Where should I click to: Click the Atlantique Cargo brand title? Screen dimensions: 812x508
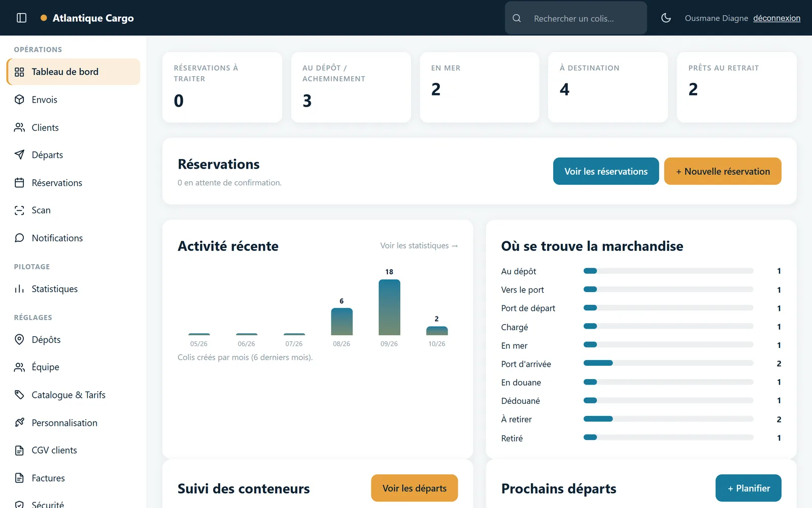coord(93,18)
